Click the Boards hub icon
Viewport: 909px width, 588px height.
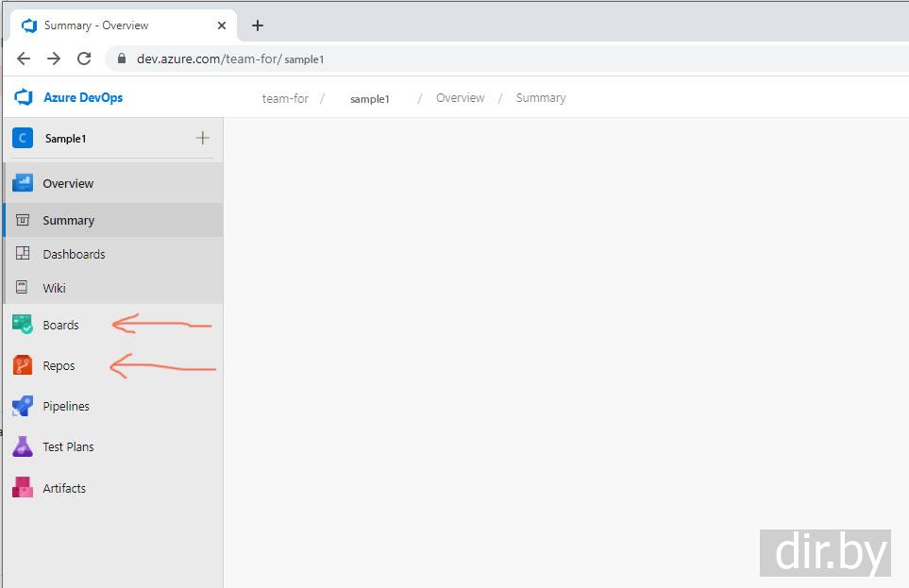tap(23, 324)
